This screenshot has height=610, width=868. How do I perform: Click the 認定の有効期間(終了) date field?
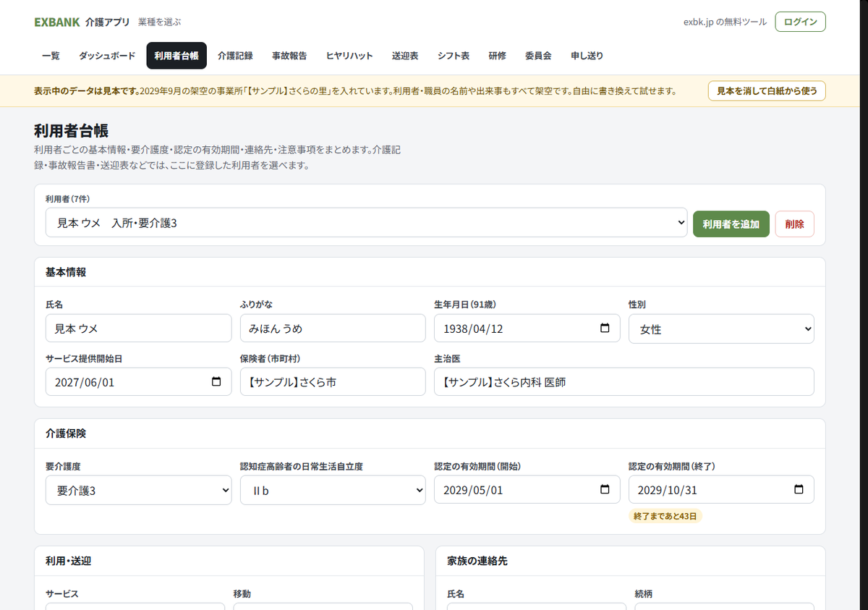coord(721,490)
